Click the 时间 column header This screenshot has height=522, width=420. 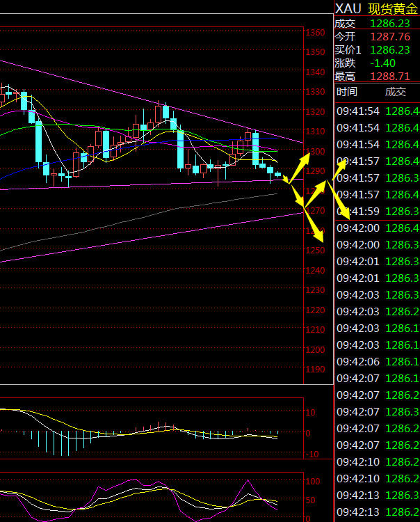347,92
